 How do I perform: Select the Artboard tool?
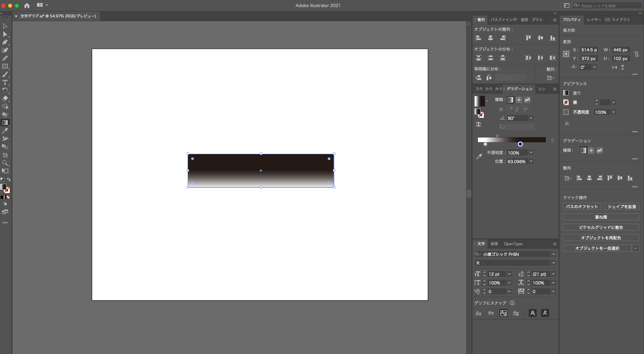click(x=5, y=155)
